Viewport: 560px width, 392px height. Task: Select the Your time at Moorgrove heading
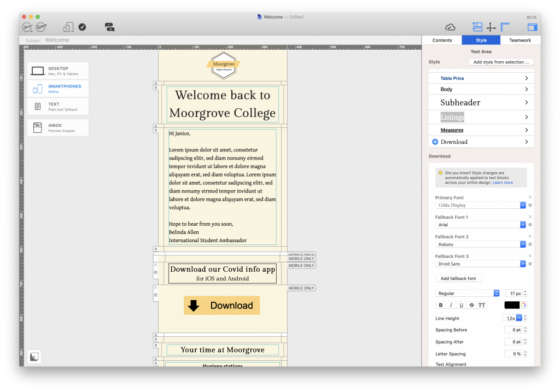pos(223,350)
